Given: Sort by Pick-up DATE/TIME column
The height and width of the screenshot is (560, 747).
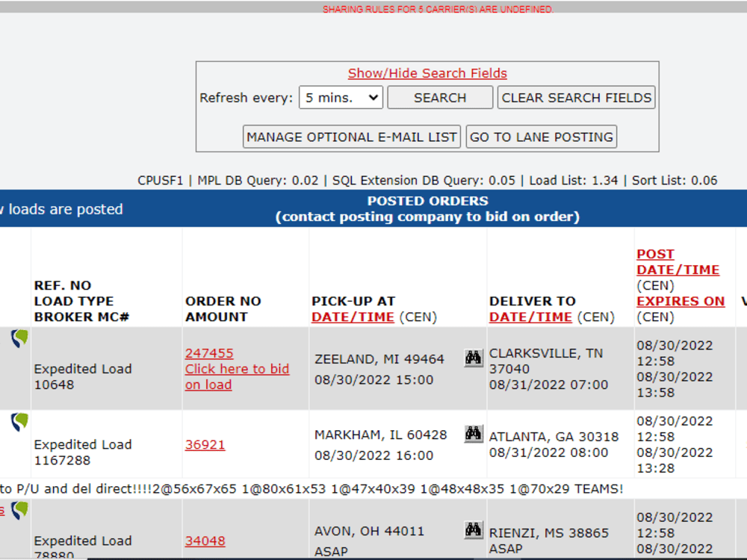Looking at the screenshot, I should (353, 317).
